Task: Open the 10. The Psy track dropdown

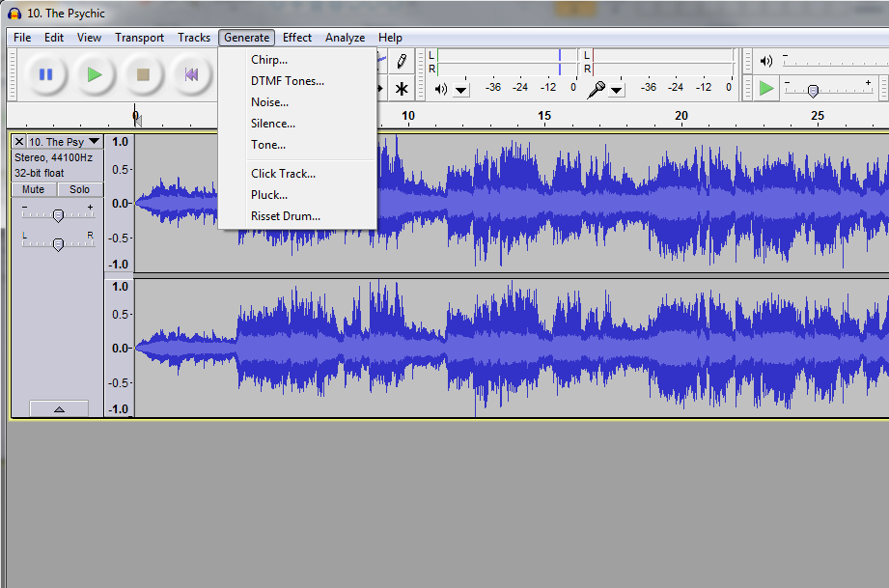Action: click(65, 142)
